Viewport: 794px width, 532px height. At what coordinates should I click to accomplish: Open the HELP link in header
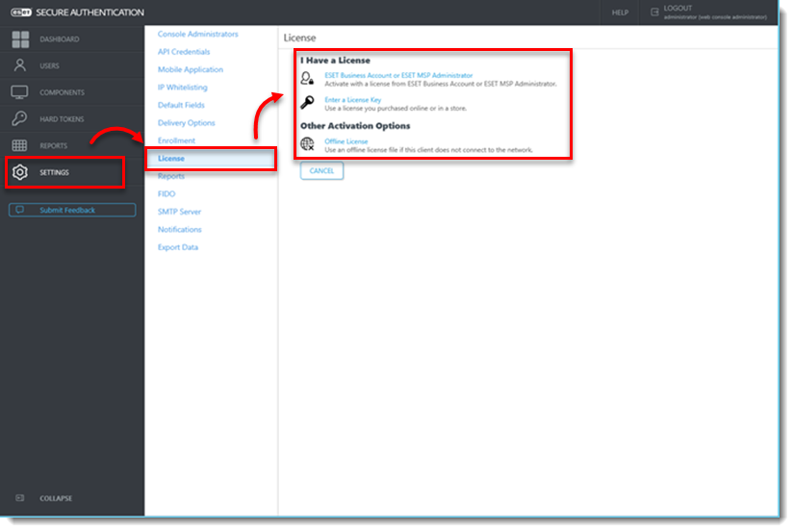pos(620,13)
